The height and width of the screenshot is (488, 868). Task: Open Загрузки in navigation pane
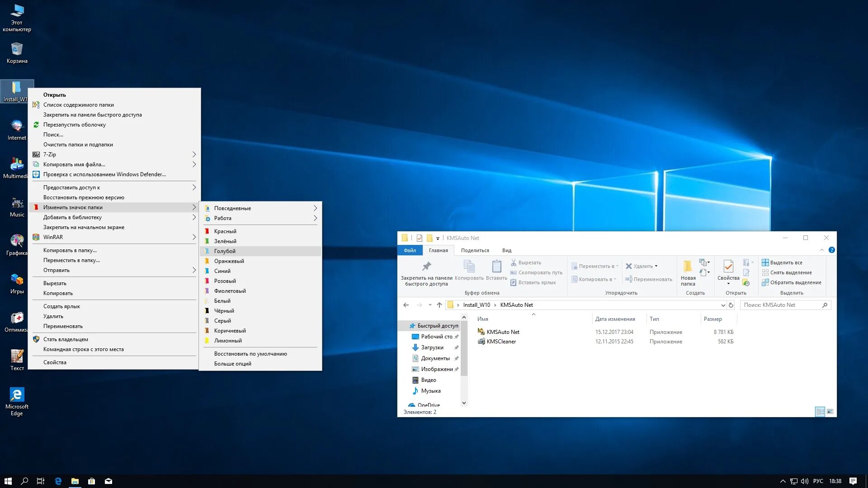432,347
